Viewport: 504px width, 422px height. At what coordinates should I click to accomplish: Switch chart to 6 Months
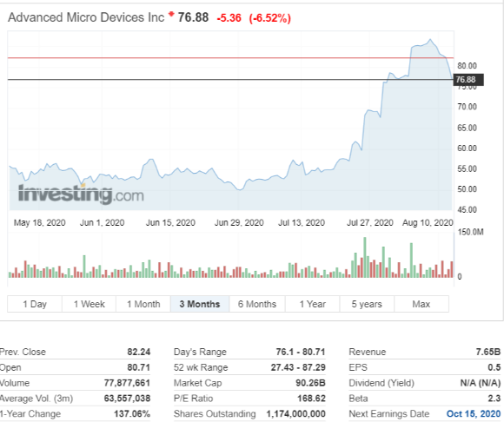tap(257, 304)
